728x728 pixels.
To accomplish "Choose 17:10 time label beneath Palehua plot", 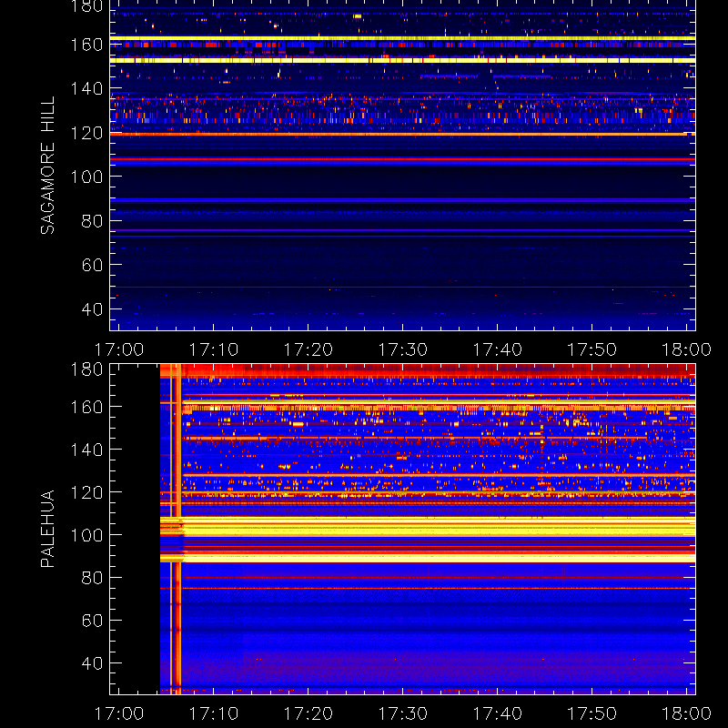I will [x=214, y=713].
